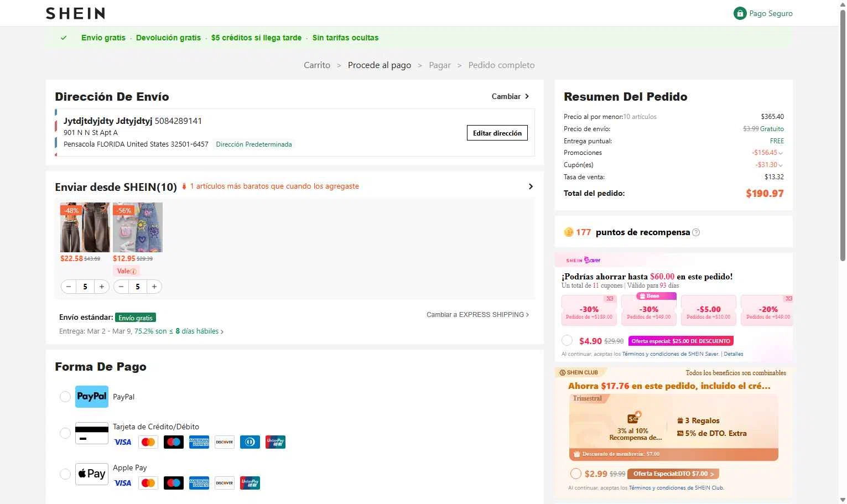This screenshot has width=847, height=504.
Task: Decrease quantity of the $22.58 item
Action: pyautogui.click(x=69, y=287)
